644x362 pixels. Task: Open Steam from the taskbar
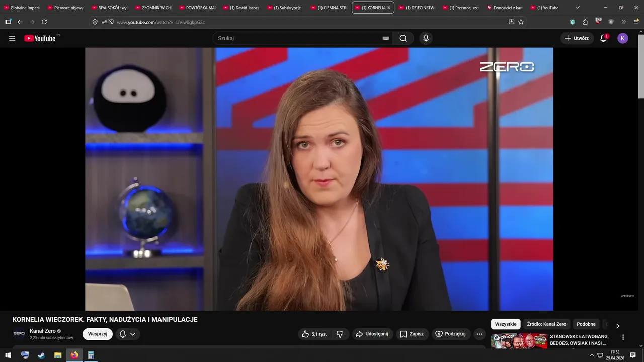tap(41, 355)
